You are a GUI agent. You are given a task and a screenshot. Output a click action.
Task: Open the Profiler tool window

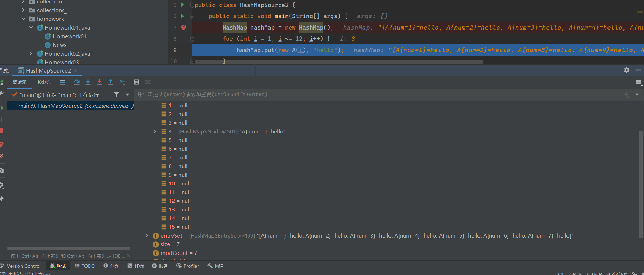[x=188, y=266]
